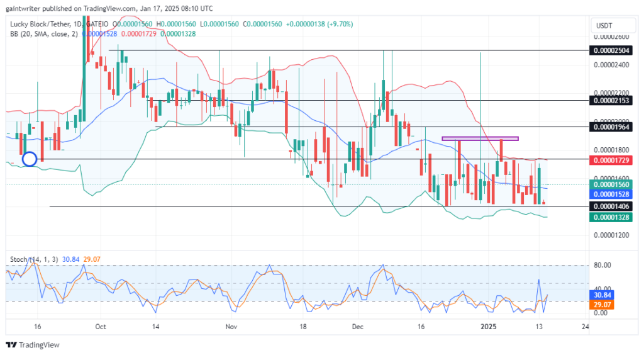644x355 pixels.
Task: Click the close value C0.00001560
Action: click(262, 25)
